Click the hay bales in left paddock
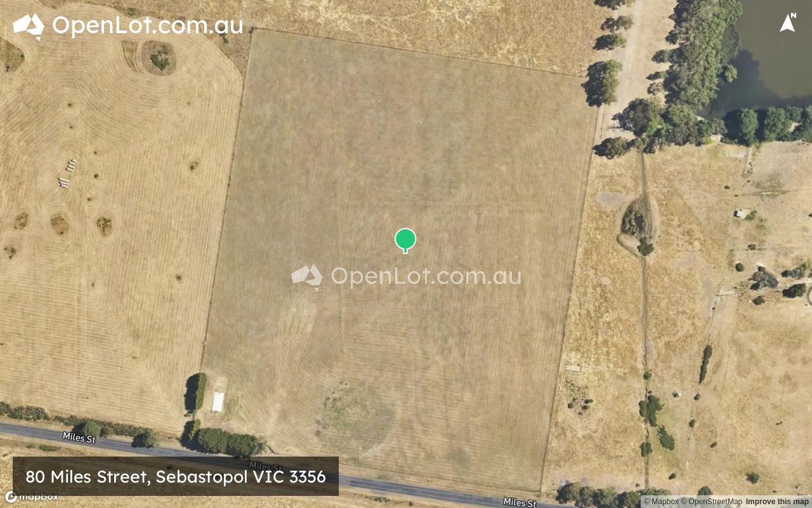This screenshot has height=508, width=812. pyautogui.click(x=67, y=174)
